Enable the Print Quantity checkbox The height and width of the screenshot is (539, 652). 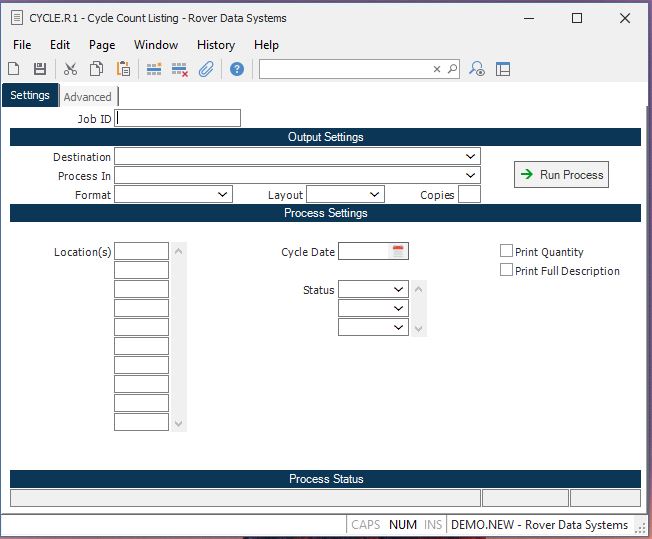[x=507, y=252]
